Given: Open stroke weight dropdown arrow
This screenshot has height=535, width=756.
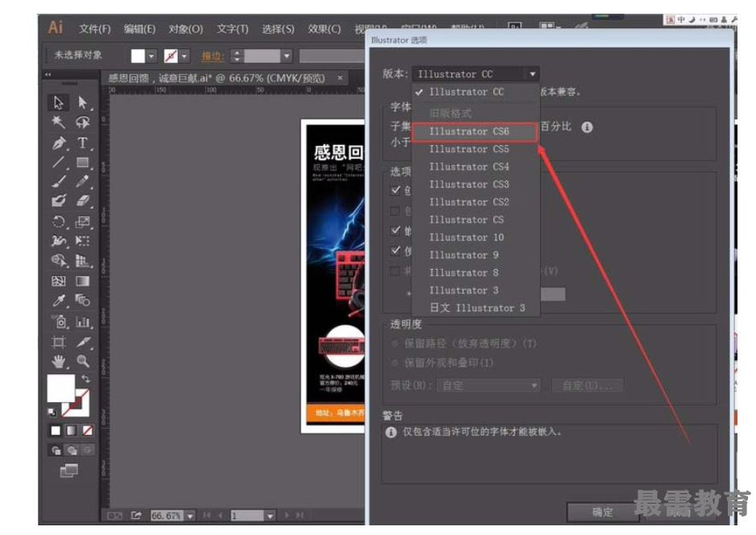Looking at the screenshot, I should (x=287, y=56).
